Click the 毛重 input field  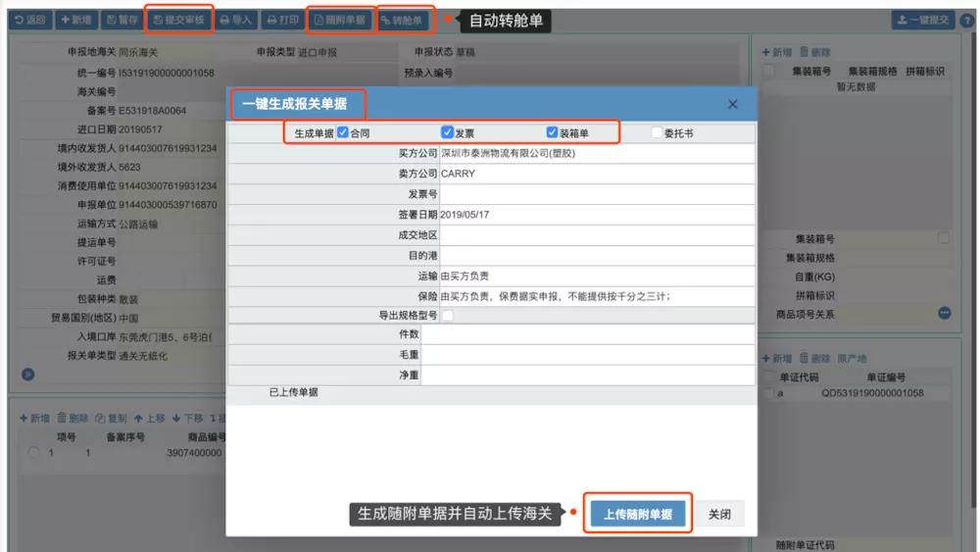588,355
